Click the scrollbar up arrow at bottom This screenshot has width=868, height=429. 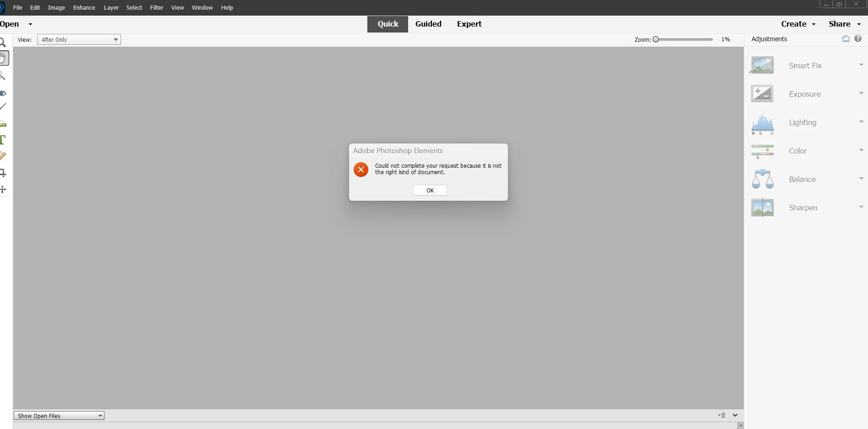tap(740, 426)
